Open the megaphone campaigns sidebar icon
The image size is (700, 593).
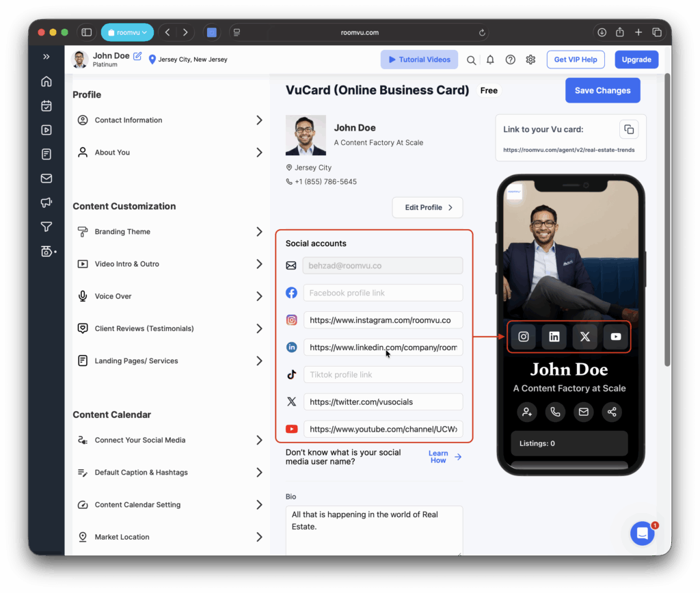(46, 202)
